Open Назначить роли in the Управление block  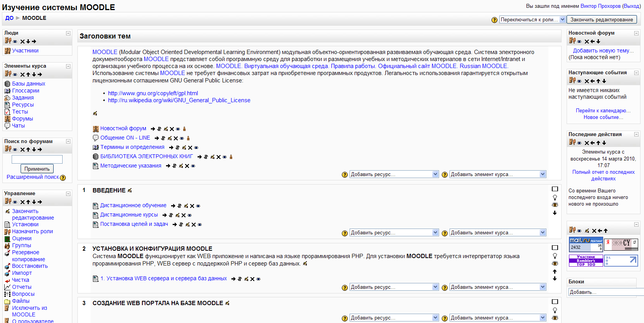coord(32,231)
